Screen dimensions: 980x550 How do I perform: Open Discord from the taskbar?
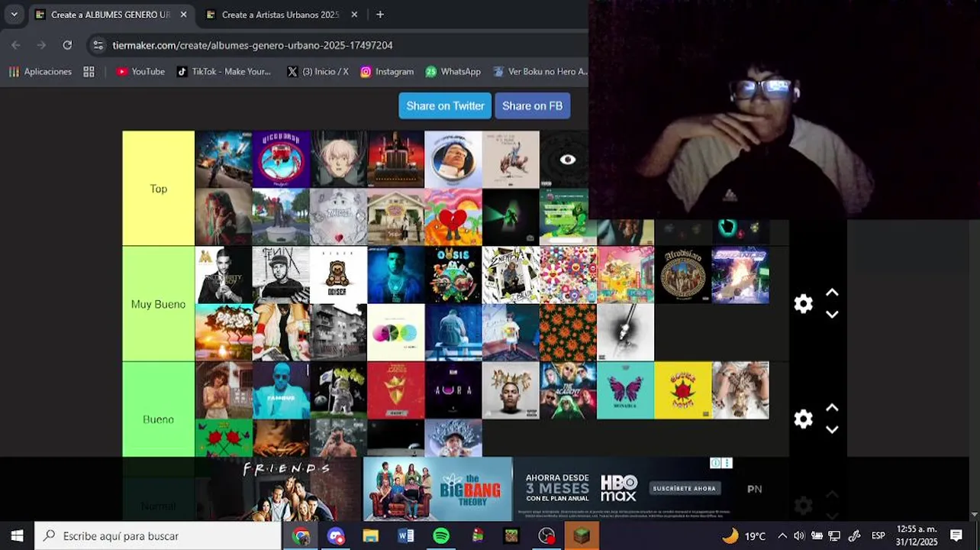pos(336,535)
